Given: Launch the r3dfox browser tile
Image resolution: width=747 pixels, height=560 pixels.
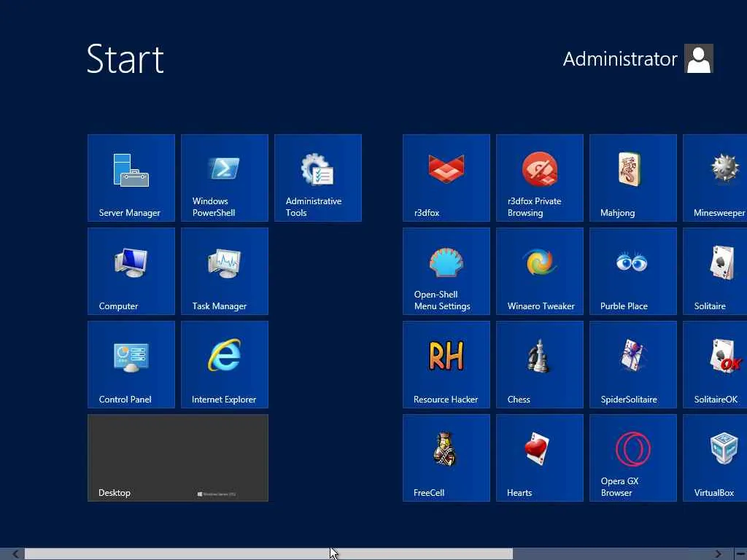Looking at the screenshot, I should point(446,178).
